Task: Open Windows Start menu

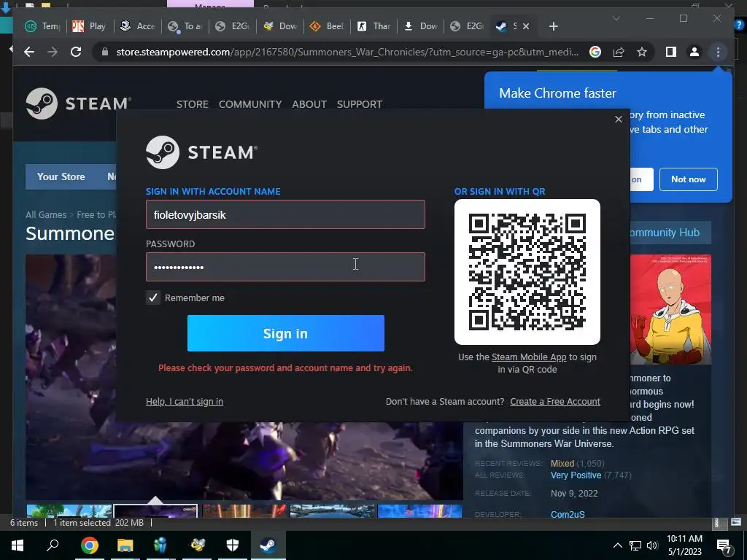Action: pyautogui.click(x=18, y=545)
